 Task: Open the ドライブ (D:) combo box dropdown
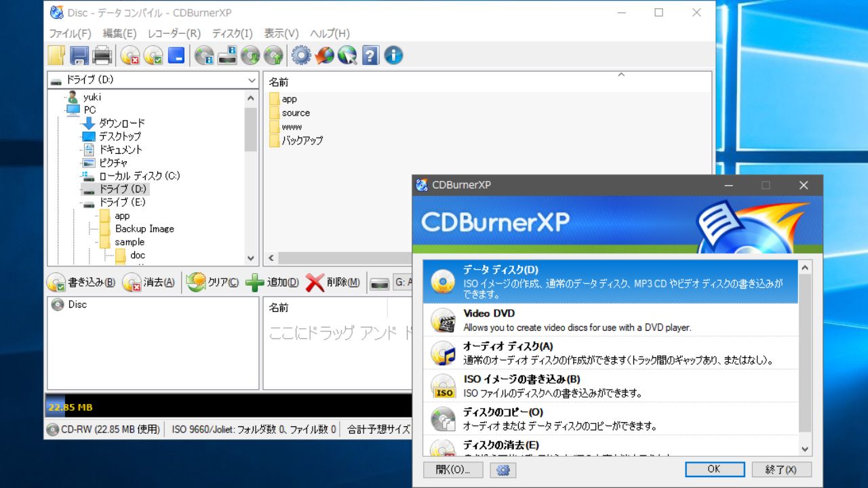[153, 80]
